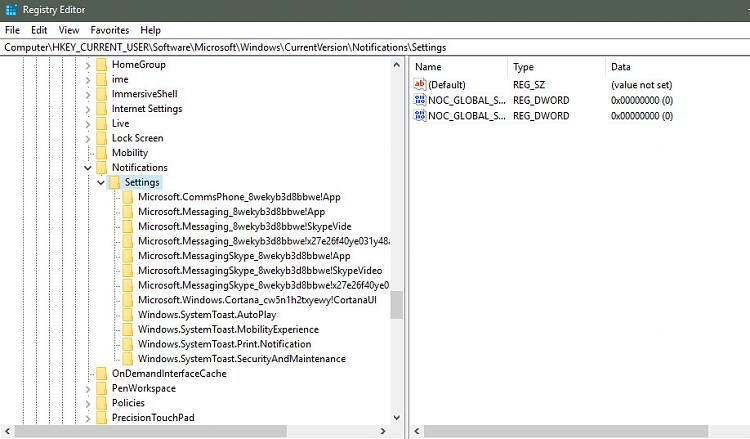Expand the PrecisionTouchPad key

88,418
